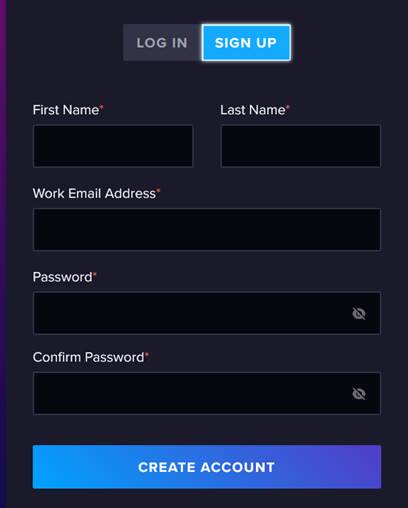
Task: Click the Work Email Address label
Action: click(x=94, y=193)
